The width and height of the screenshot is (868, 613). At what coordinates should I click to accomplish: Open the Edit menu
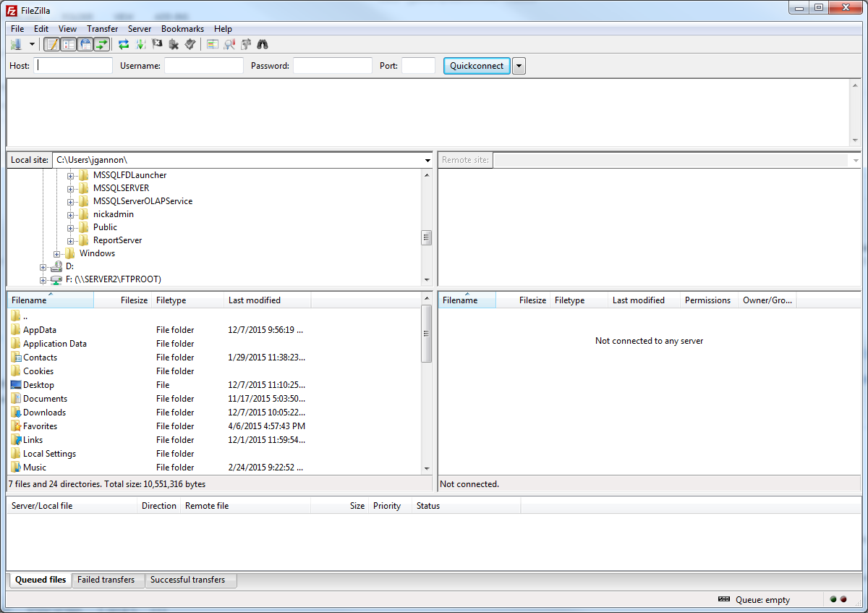coord(41,29)
